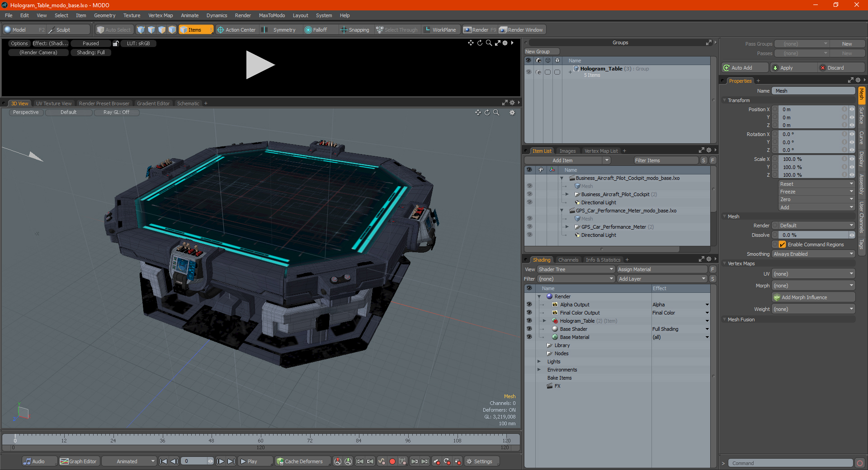Click Cache Deformers button

pos(302,461)
